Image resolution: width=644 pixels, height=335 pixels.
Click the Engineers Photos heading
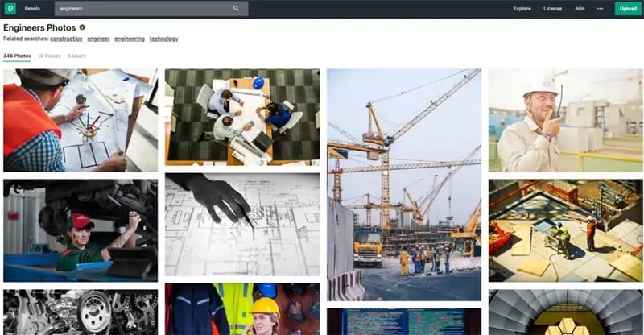point(39,27)
